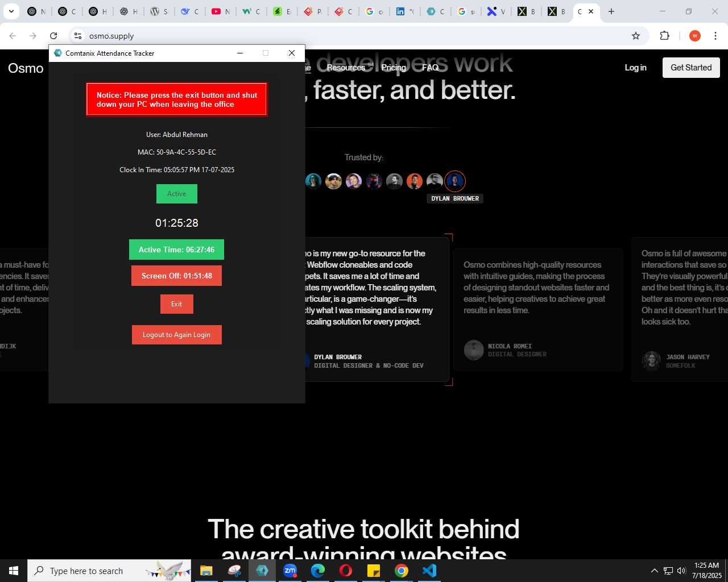Image resolution: width=728 pixels, height=582 pixels.
Task: Open the Chrome tab search chevron
Action: pyautogui.click(x=11, y=11)
